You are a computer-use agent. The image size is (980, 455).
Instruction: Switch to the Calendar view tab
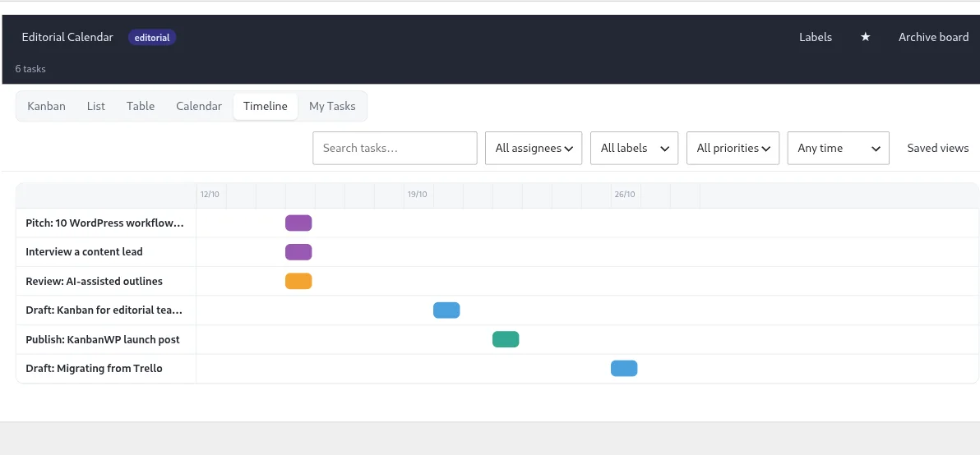coord(199,106)
